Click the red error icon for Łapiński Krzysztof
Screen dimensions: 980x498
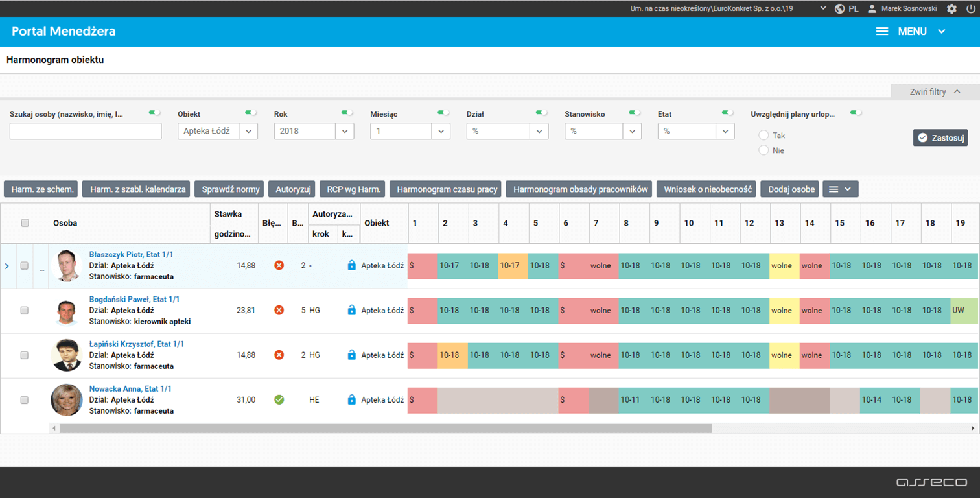tap(279, 355)
